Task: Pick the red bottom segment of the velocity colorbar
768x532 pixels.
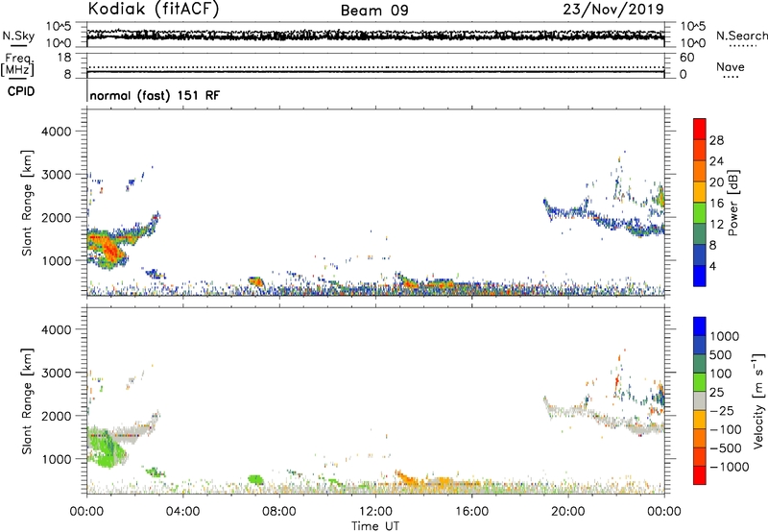Action: pos(700,475)
